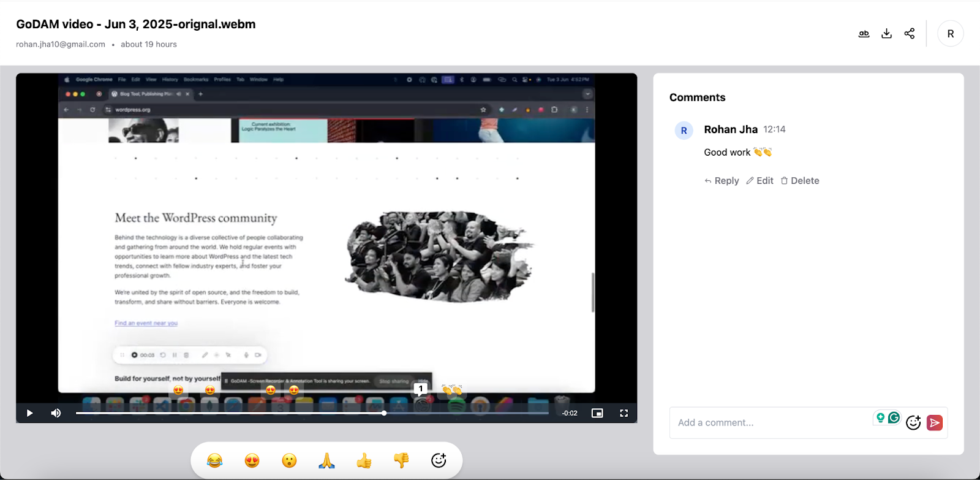Open the share video icon
This screenshot has width=980, height=480.
(910, 34)
